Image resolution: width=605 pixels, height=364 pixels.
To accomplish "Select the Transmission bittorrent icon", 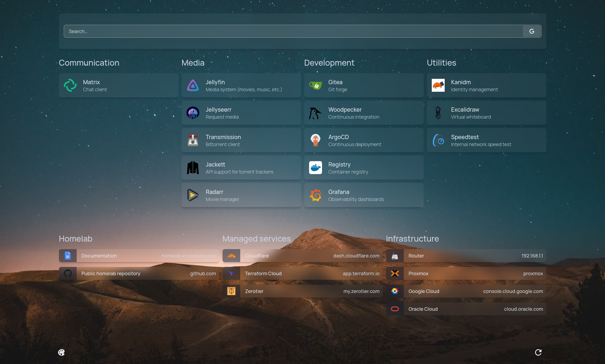I will click(x=193, y=140).
